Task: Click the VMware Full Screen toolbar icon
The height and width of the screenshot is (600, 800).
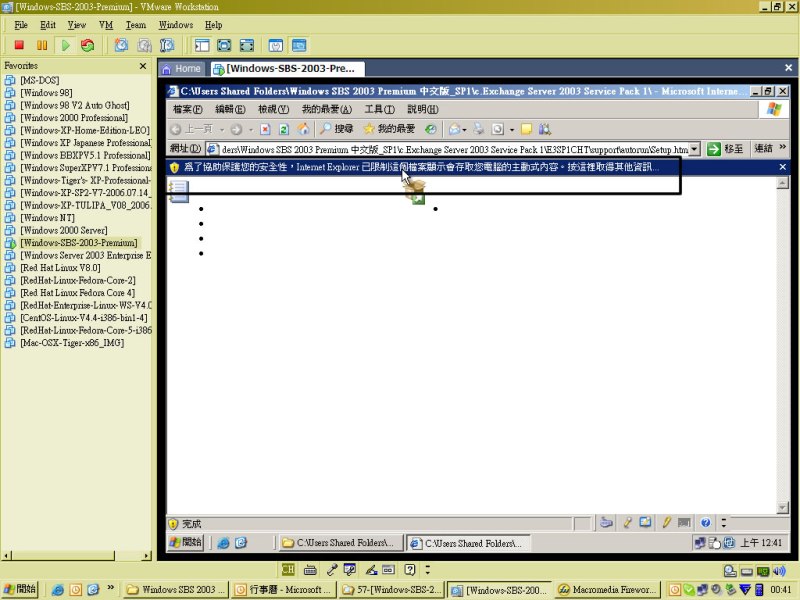Action: pyautogui.click(x=224, y=45)
